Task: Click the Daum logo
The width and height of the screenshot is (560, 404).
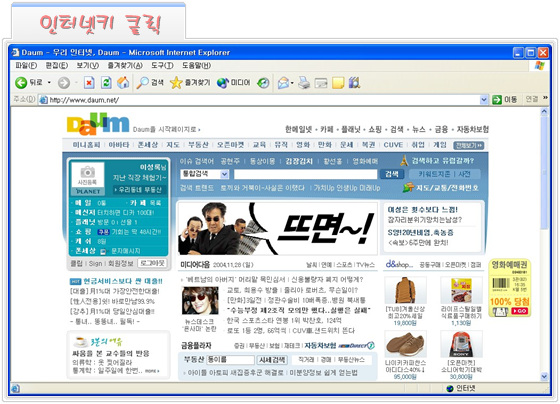Action: pyautogui.click(x=98, y=124)
